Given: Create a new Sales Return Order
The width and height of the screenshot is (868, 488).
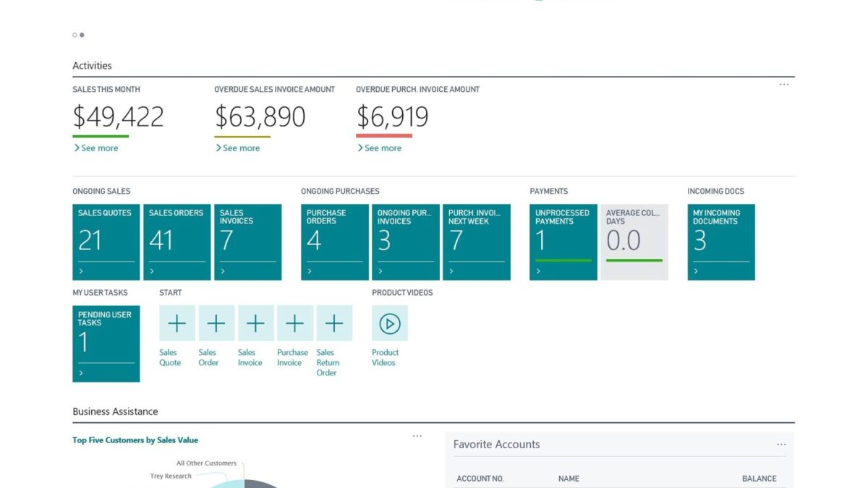Looking at the screenshot, I should coord(333,323).
